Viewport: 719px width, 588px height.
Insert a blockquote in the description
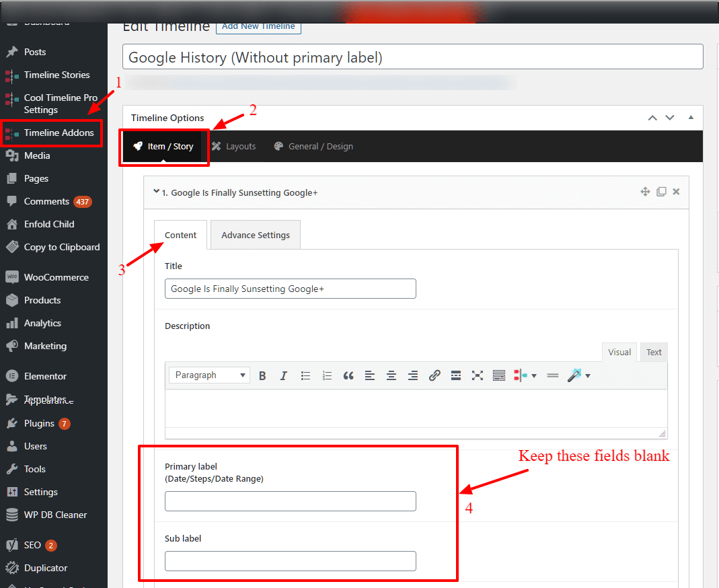(348, 375)
